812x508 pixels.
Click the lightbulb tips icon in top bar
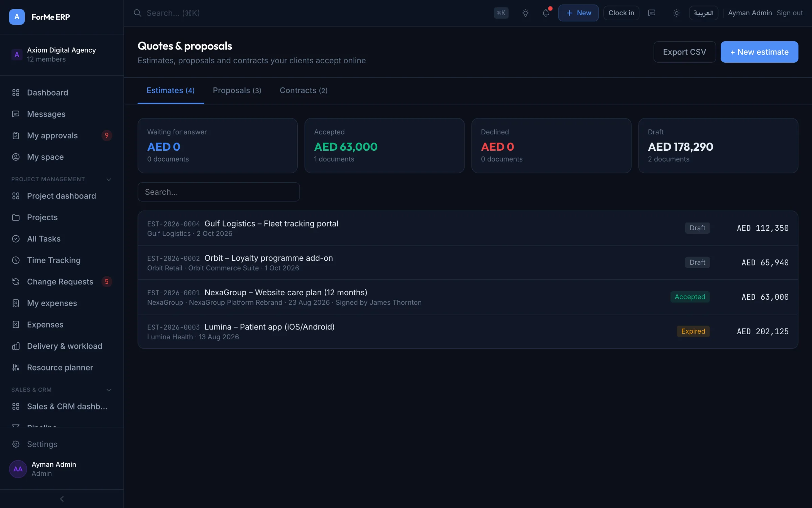525,13
